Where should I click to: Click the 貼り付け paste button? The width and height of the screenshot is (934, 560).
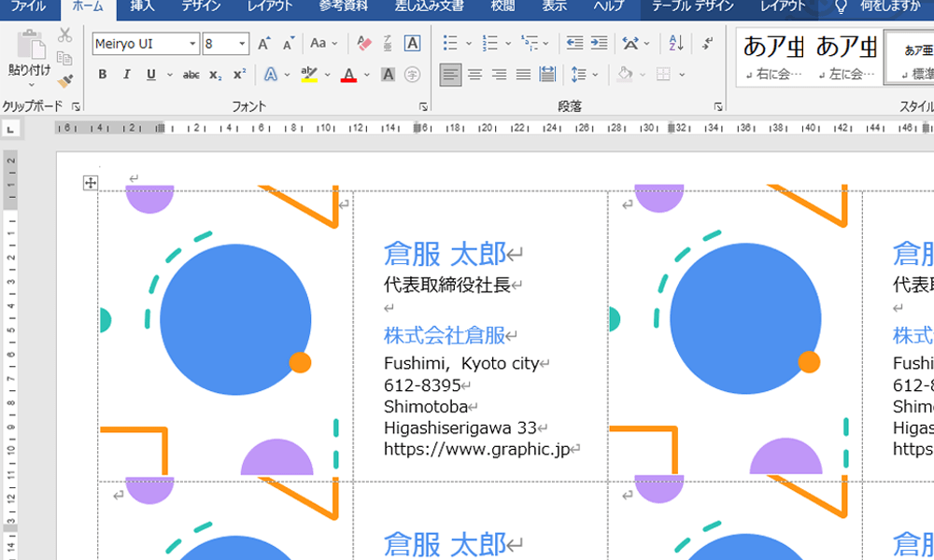30,56
